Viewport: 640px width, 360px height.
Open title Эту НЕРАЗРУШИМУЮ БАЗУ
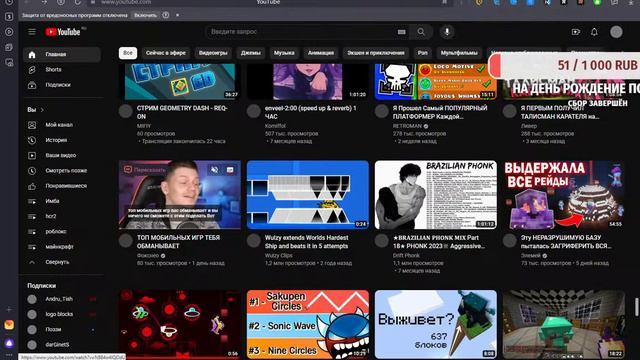pos(566,242)
